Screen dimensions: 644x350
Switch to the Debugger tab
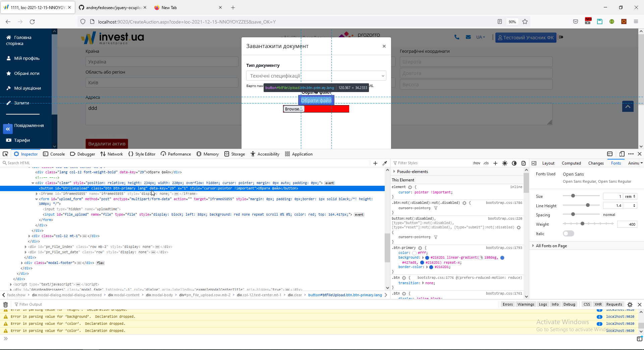pos(83,154)
